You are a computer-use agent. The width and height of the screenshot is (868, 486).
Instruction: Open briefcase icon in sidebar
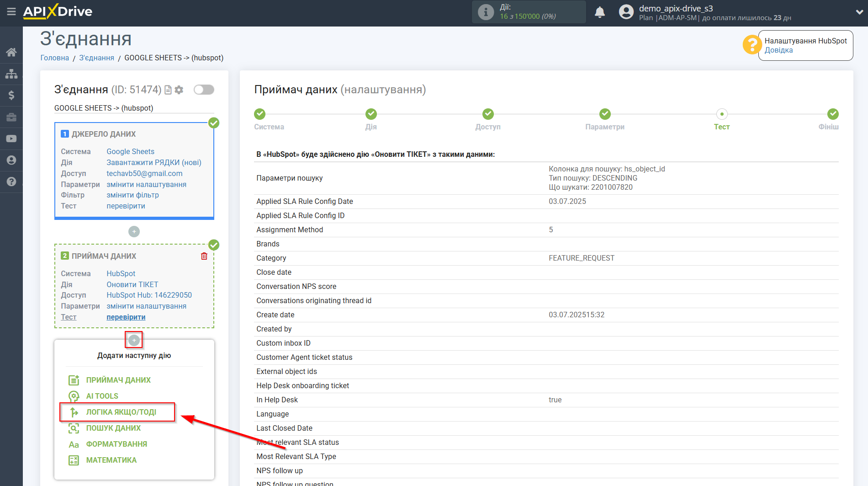point(11,117)
